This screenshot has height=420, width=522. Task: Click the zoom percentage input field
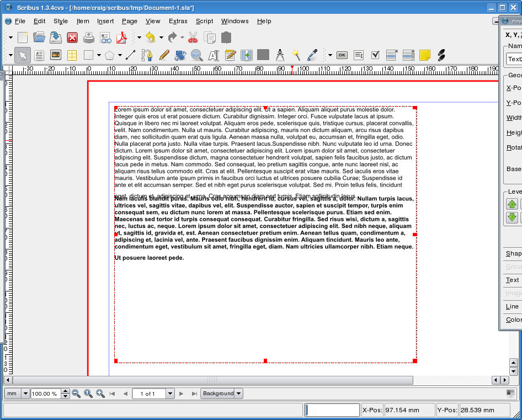[45, 394]
